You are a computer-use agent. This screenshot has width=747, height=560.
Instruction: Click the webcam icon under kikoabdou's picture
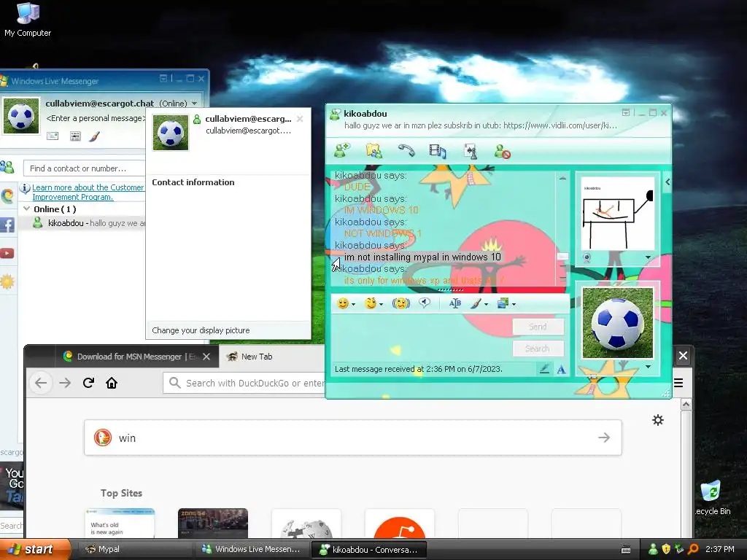[x=587, y=257]
